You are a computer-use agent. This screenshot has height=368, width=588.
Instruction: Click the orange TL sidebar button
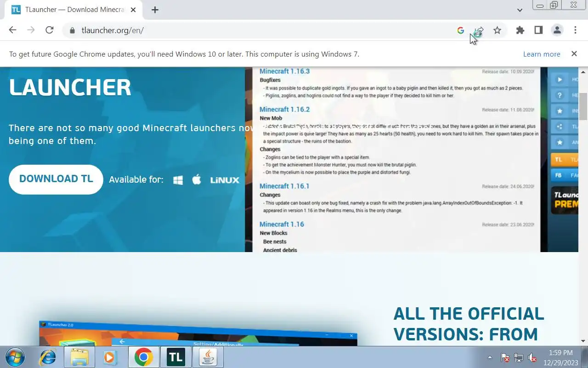click(x=564, y=160)
